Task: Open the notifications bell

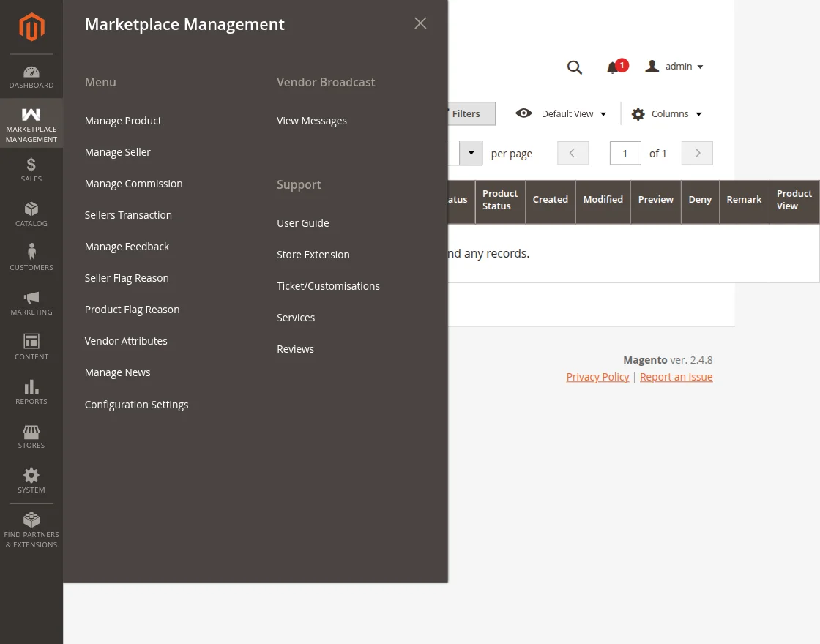Action: 613,67
